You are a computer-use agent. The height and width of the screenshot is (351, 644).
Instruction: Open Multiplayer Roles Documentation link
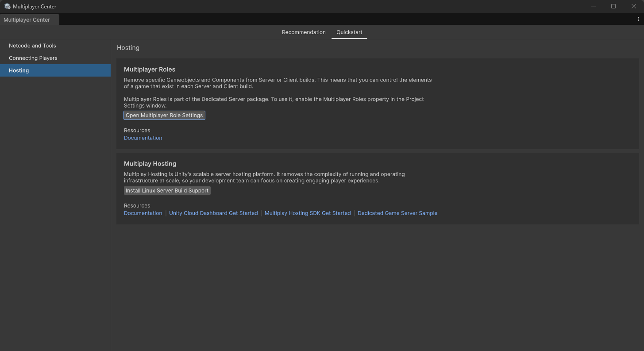tap(143, 138)
